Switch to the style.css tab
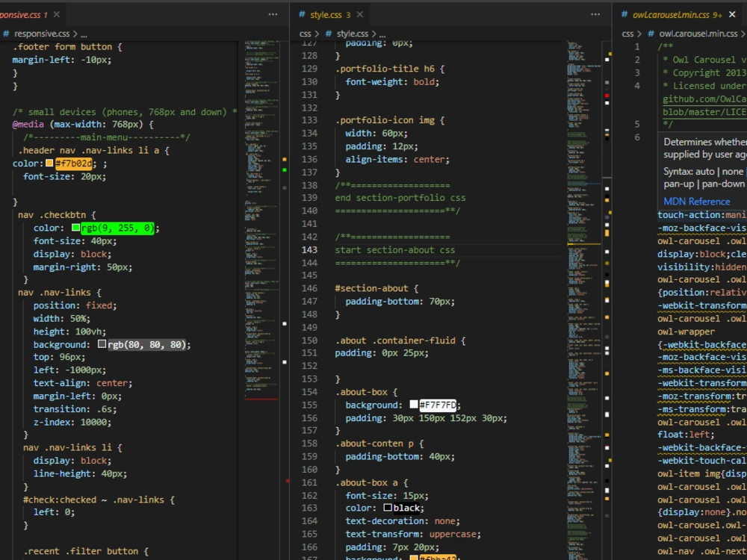747x560 pixels. coord(326,15)
